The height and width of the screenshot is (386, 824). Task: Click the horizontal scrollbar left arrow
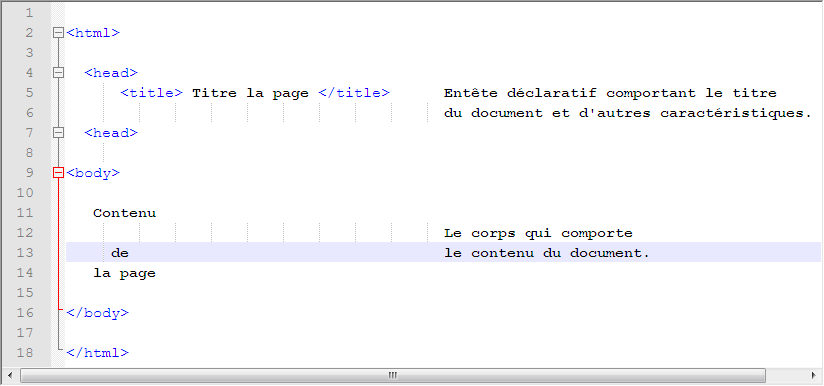point(11,375)
